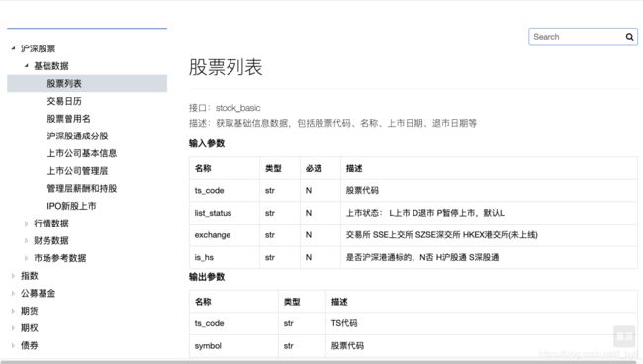Expand the 公募基金 category arrow
The width and height of the screenshot is (643, 364).
pyautogui.click(x=13, y=293)
